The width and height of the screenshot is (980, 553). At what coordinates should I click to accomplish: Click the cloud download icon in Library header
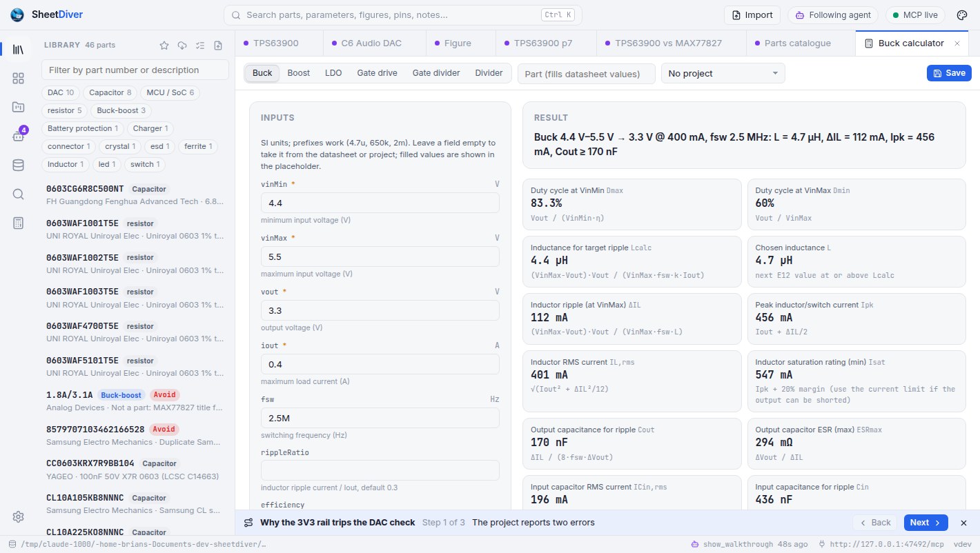click(182, 46)
